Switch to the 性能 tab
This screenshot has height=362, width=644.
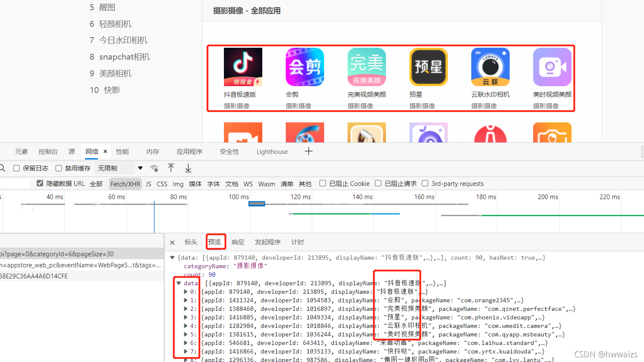tap(122, 151)
